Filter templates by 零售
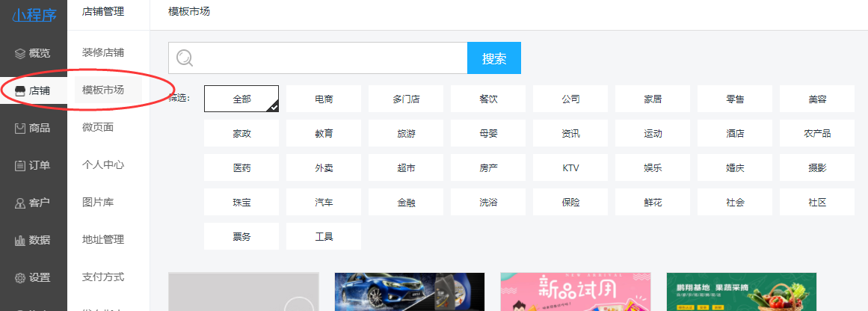The height and width of the screenshot is (311, 868). click(735, 99)
